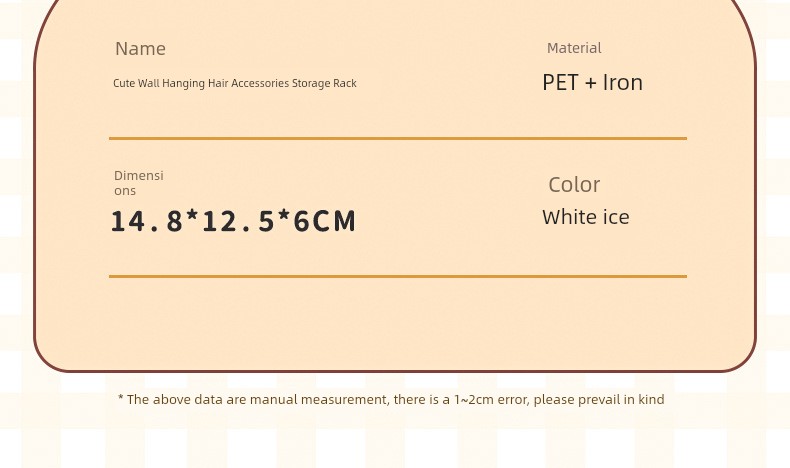
Task: Select the 'PET + Iron' material value
Action: [592, 83]
